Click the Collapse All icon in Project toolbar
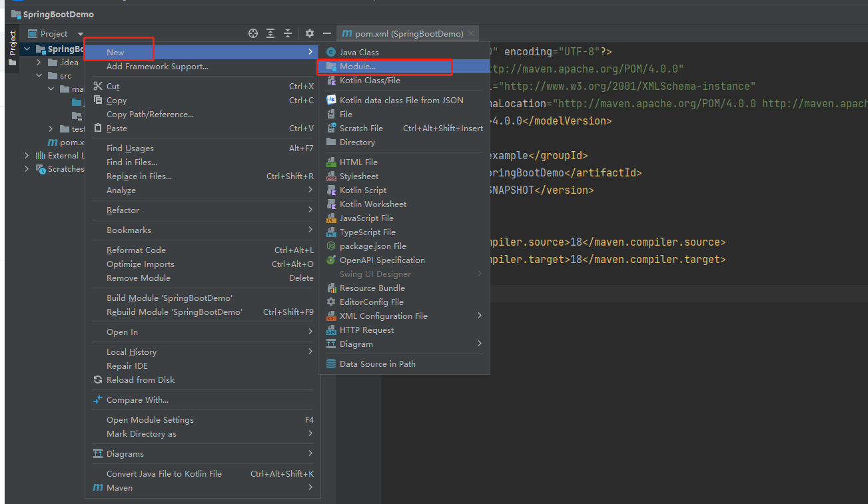868x504 pixels. [x=288, y=33]
